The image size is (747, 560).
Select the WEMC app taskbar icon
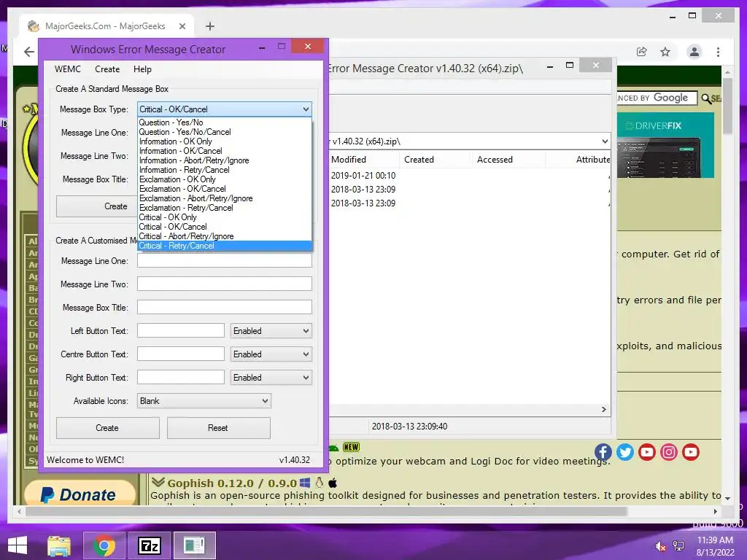point(194,545)
